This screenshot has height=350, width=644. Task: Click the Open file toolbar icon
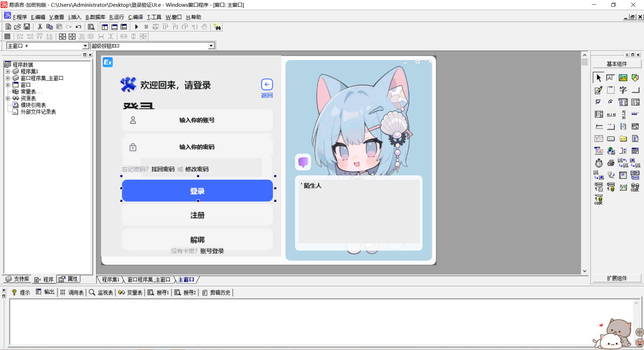17,27
